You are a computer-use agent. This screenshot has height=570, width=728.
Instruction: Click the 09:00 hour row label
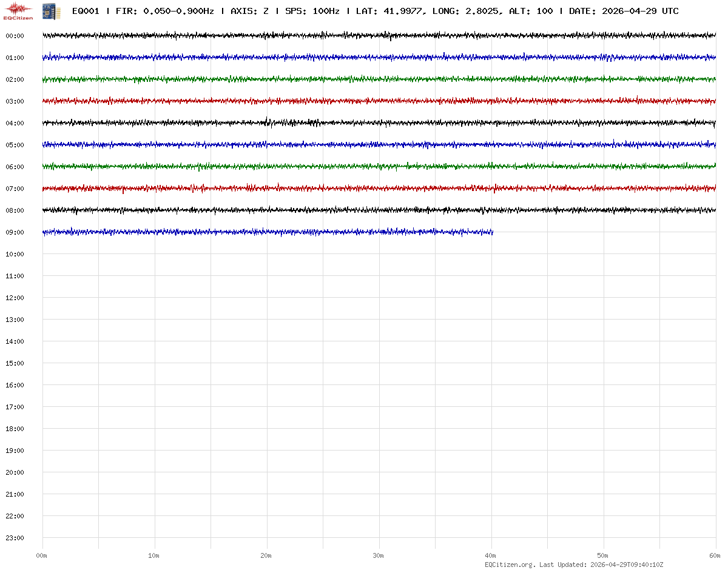click(x=15, y=232)
